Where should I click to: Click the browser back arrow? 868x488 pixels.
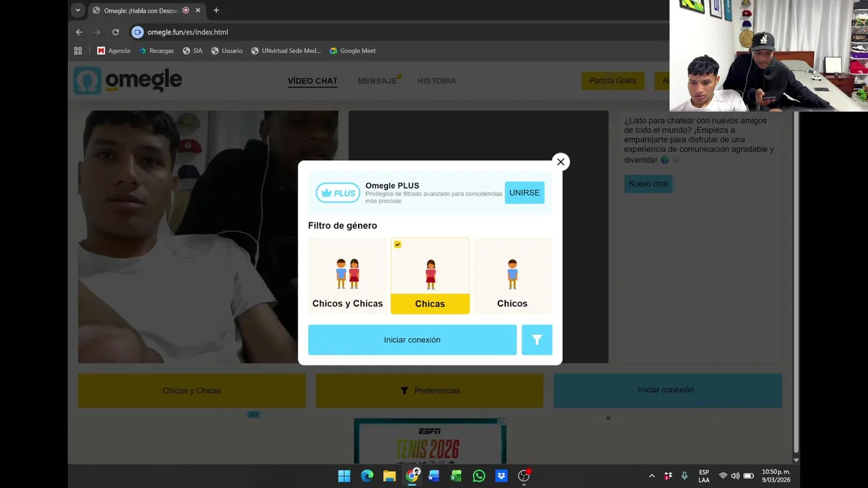79,32
